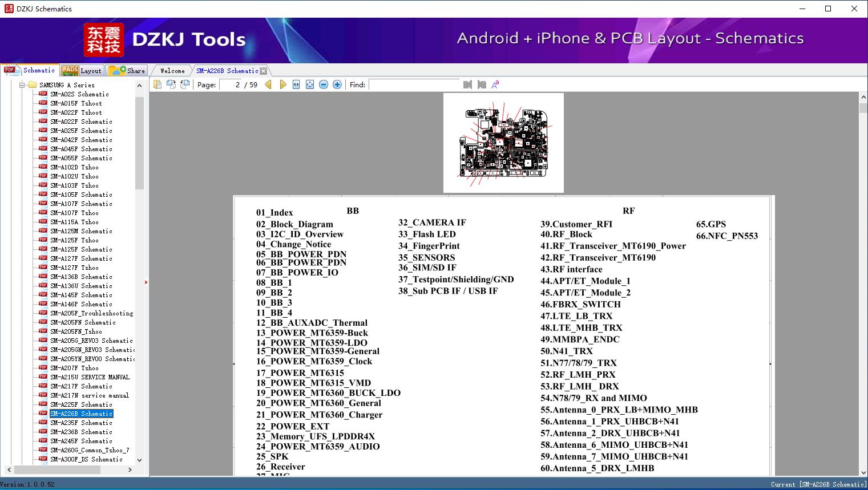Toggle match case search option

pos(495,84)
